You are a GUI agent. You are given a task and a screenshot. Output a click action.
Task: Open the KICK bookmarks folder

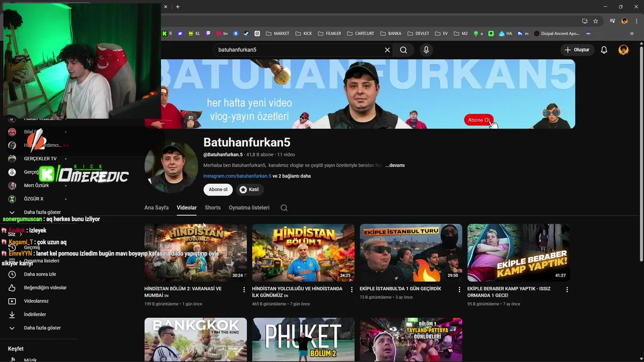304,34
